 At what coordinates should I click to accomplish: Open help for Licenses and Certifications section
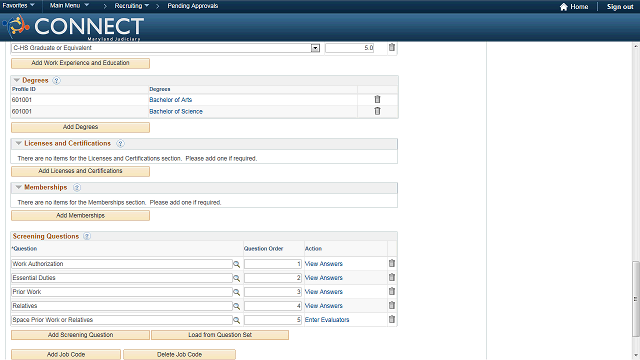tap(120, 144)
